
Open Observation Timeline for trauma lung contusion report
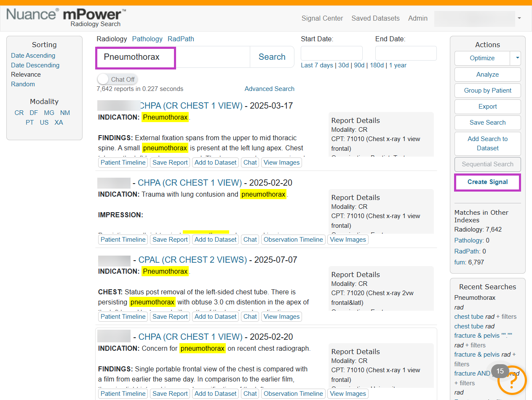[293, 240]
